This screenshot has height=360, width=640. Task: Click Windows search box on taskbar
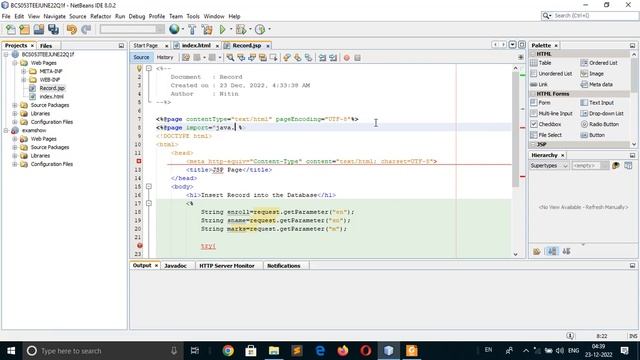[x=102, y=351]
